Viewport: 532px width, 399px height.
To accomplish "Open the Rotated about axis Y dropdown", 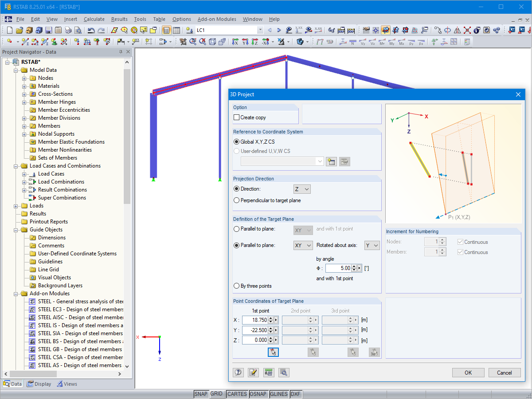I will click(372, 245).
